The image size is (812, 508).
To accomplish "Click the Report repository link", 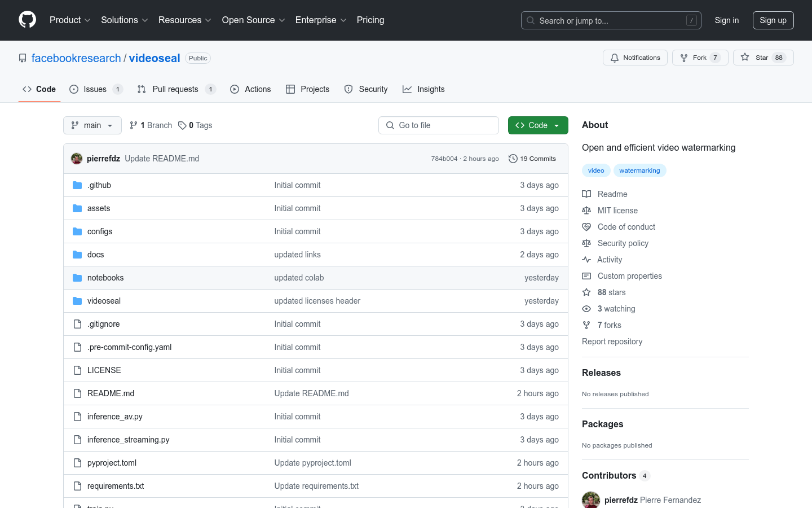I will coord(612,341).
